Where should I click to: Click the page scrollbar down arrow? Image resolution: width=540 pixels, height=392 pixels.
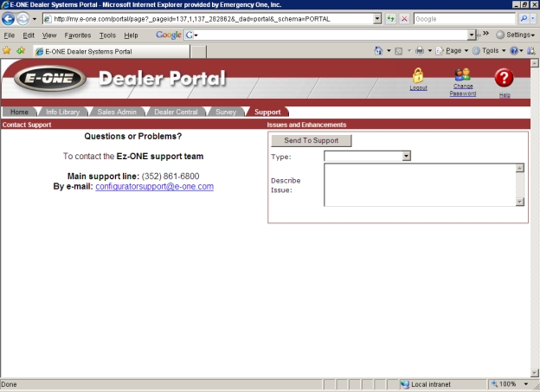[534, 373]
